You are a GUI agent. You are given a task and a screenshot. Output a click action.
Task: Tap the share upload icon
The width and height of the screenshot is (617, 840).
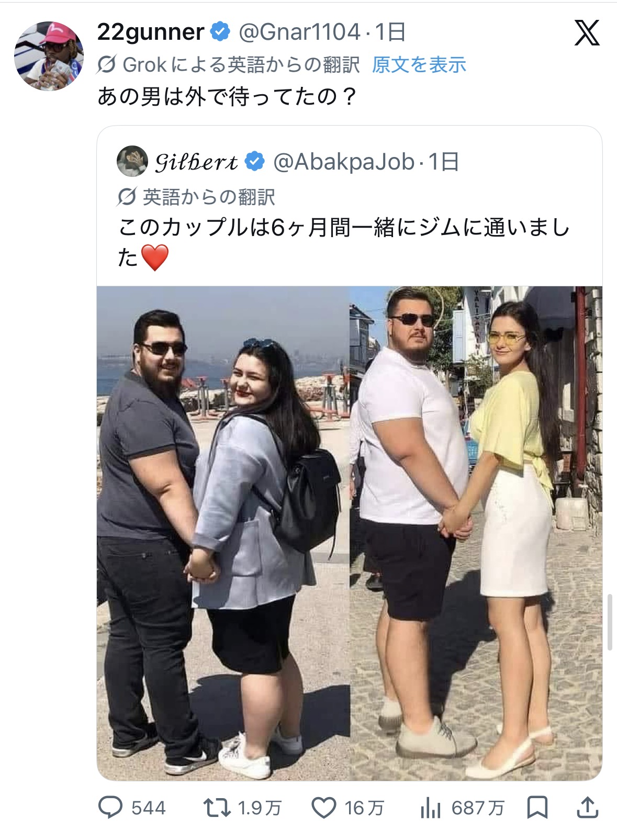coord(587,807)
